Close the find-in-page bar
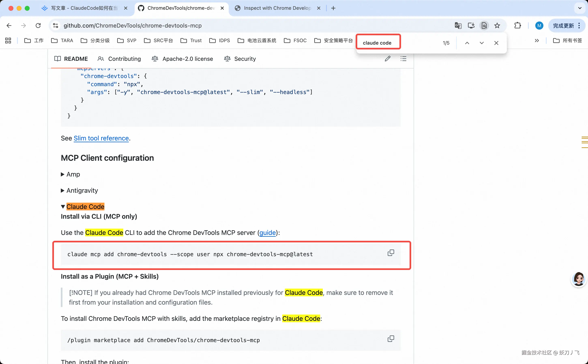The height and width of the screenshot is (364, 588). click(x=496, y=43)
